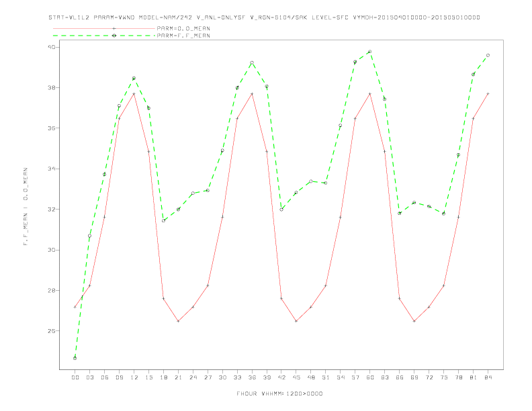Image resolution: width=532 pixels, height=411 pixels.
Task: Click the x-axis tick label 27
Action: coord(208,377)
